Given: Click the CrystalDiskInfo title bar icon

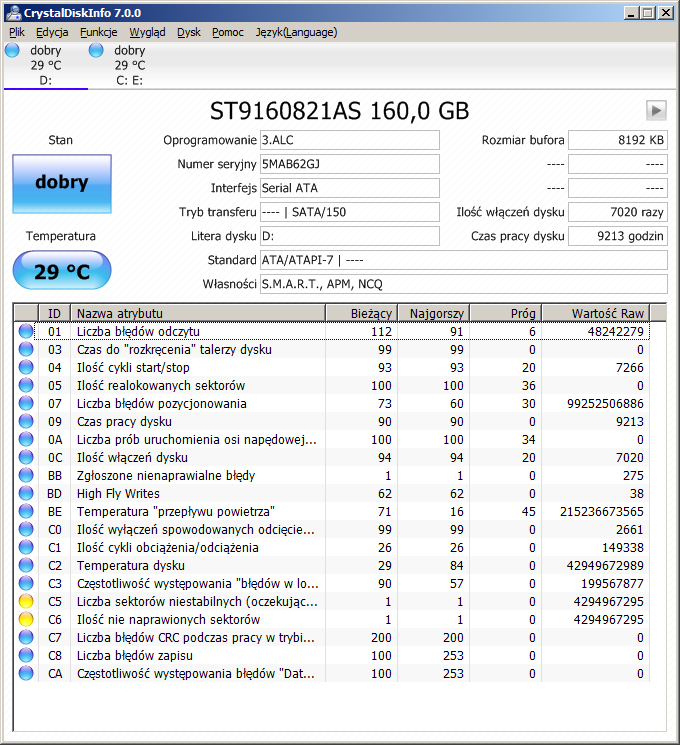Looking at the screenshot, I should [13, 12].
